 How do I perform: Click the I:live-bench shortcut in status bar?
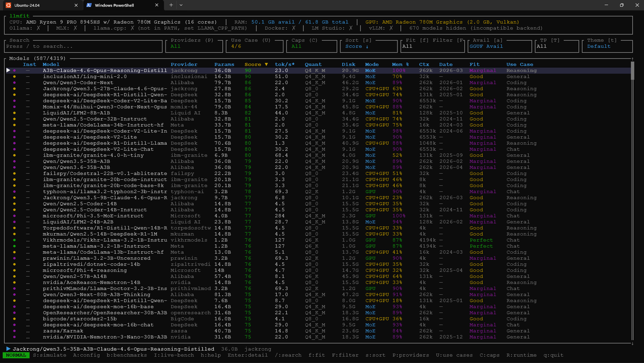pos(173,355)
